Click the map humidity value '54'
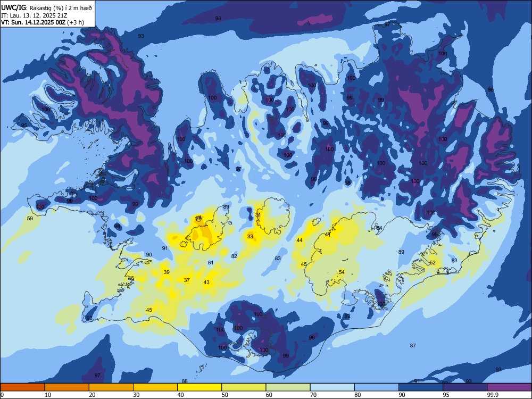The height and width of the screenshot is (399, 532). 342,272
